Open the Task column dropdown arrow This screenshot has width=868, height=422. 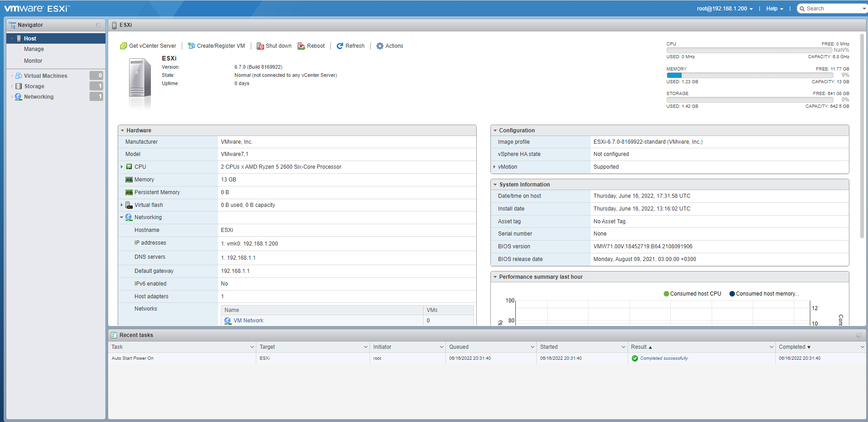(252, 347)
